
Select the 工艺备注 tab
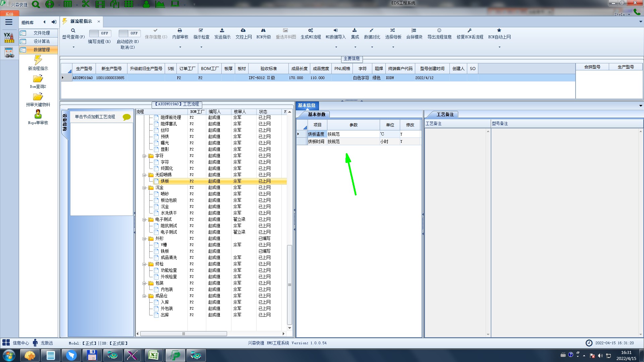pos(445,114)
